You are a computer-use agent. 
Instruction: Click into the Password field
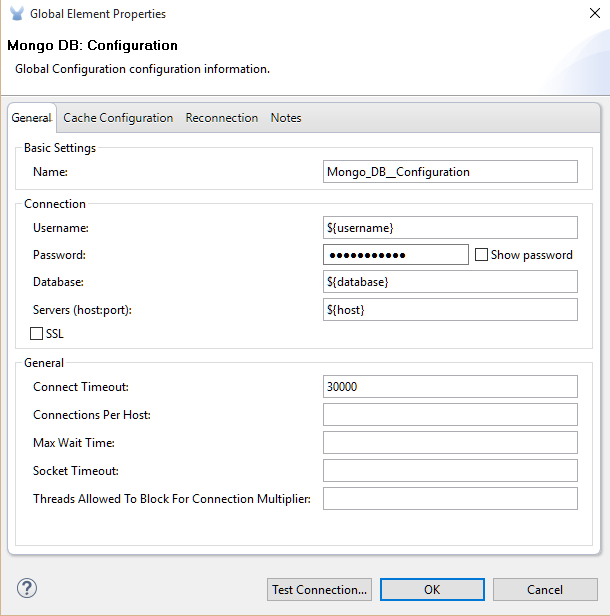[x=396, y=255]
